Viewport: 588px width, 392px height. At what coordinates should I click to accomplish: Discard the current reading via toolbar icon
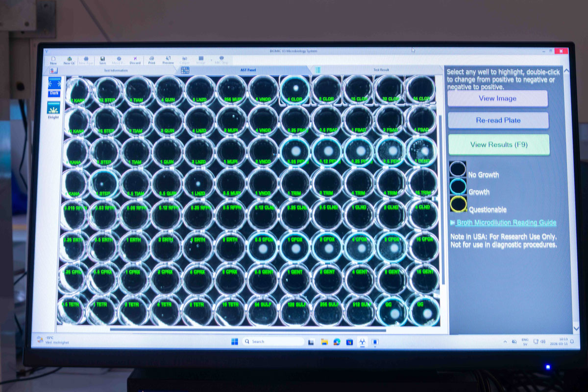tap(135, 59)
